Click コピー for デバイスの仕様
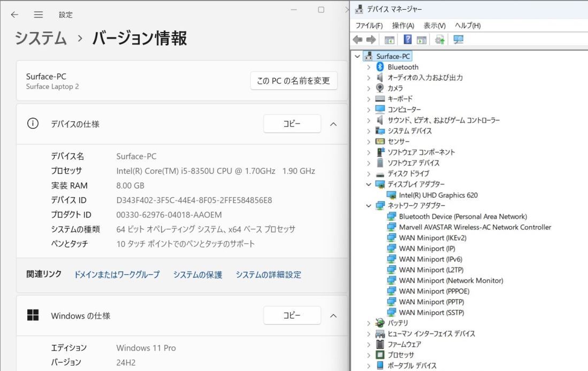Image resolution: width=588 pixels, height=371 pixels. [292, 123]
